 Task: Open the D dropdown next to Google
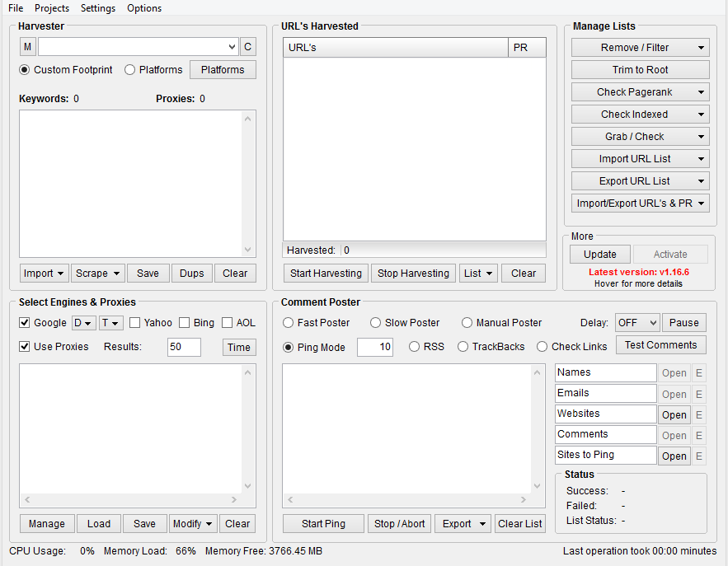point(83,323)
